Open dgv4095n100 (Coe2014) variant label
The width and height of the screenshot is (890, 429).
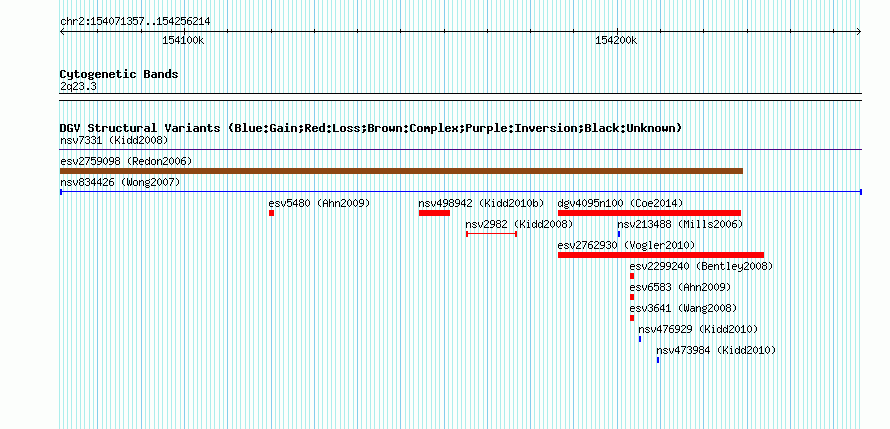tap(620, 203)
